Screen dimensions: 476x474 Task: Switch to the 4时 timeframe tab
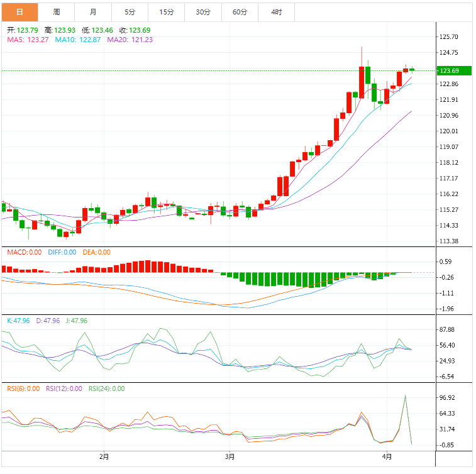point(277,12)
